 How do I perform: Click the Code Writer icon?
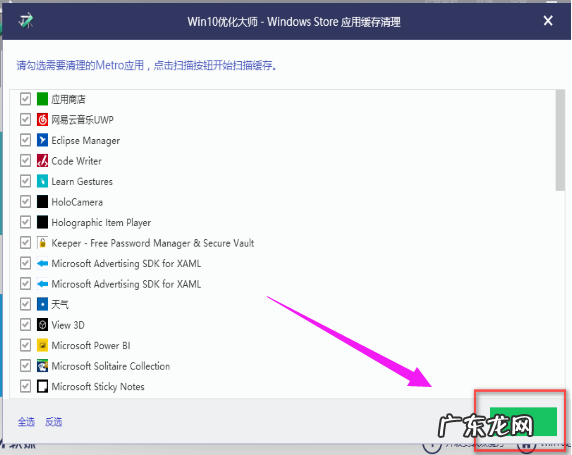pyautogui.click(x=42, y=161)
